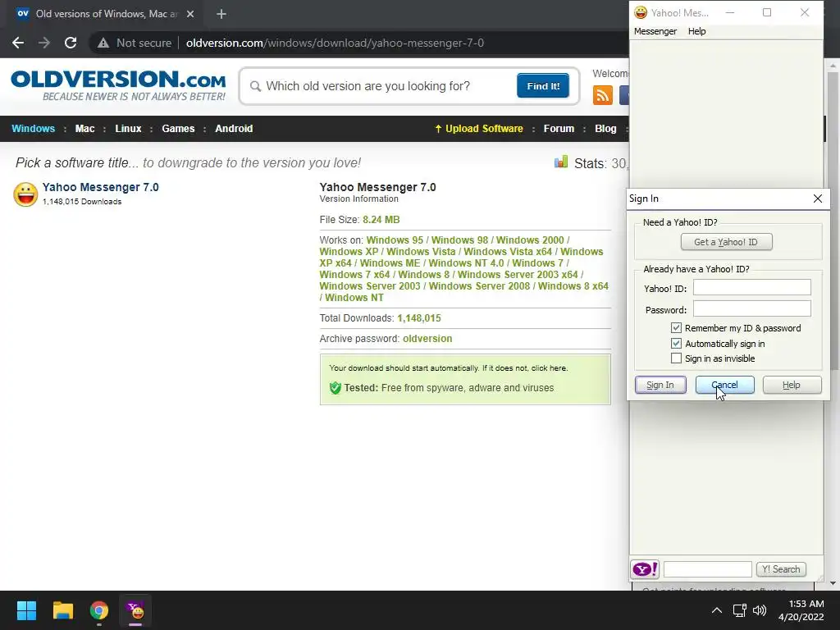Open the Windows Start menu
Screen dimensions: 840x630
point(26,610)
